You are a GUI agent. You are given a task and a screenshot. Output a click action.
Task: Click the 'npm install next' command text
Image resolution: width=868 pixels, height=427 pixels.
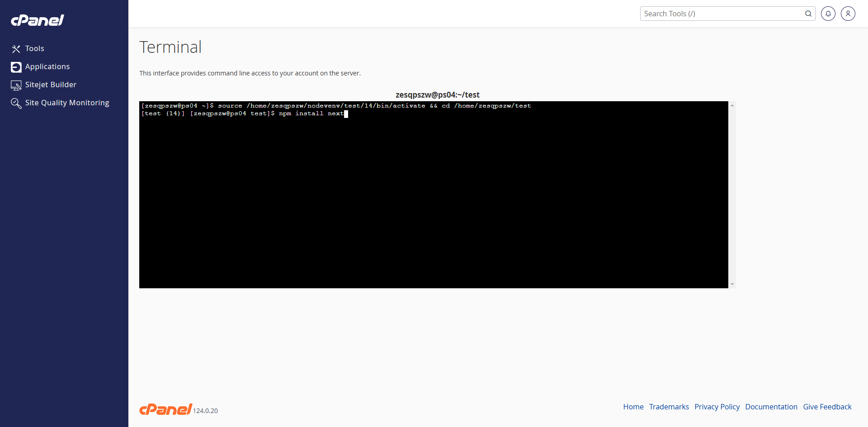(311, 113)
